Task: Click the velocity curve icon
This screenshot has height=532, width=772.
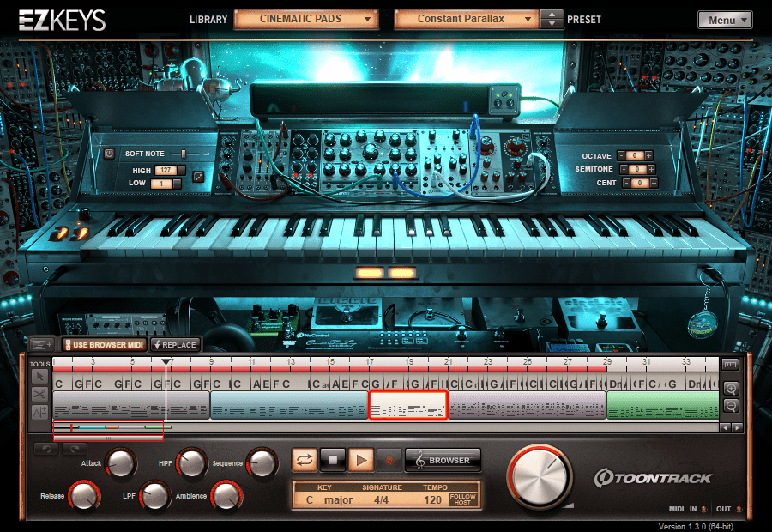Action: click(198, 177)
